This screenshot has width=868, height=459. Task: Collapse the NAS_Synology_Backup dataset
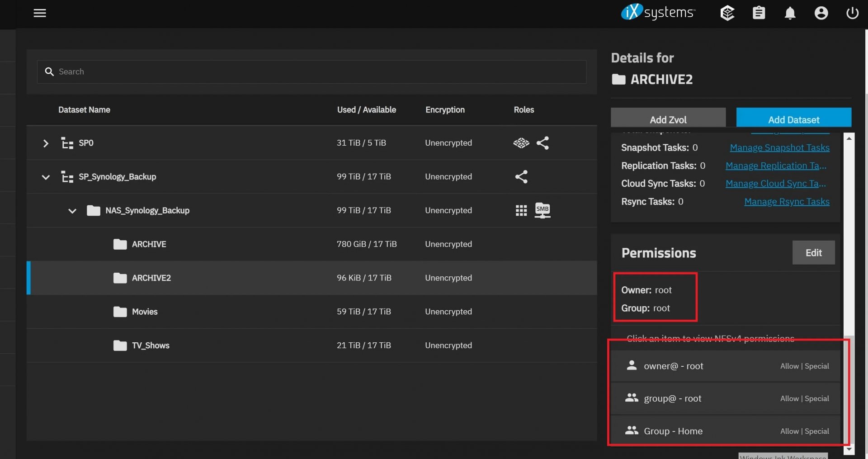(72, 211)
